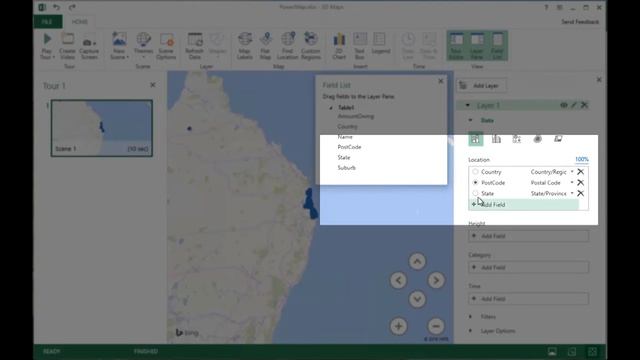The image size is (640, 360).
Task: Click Add Field under Height
Action: (x=529, y=236)
